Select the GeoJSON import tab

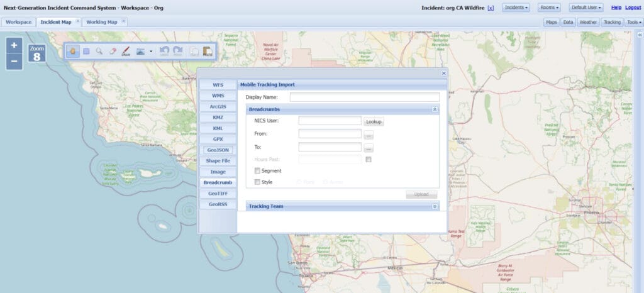coord(218,150)
